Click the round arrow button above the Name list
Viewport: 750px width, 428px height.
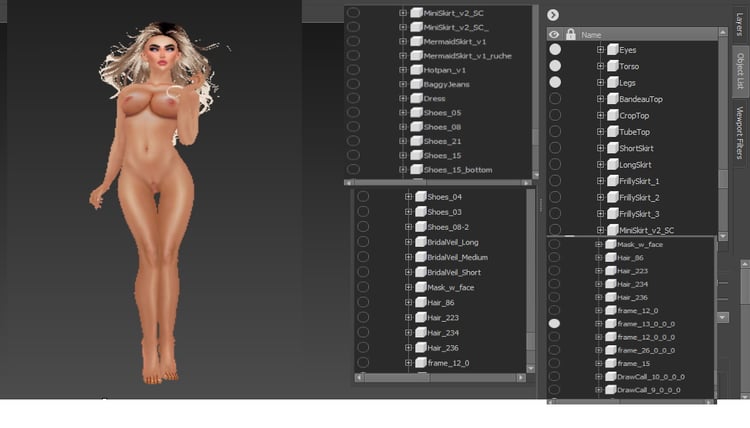tap(553, 15)
